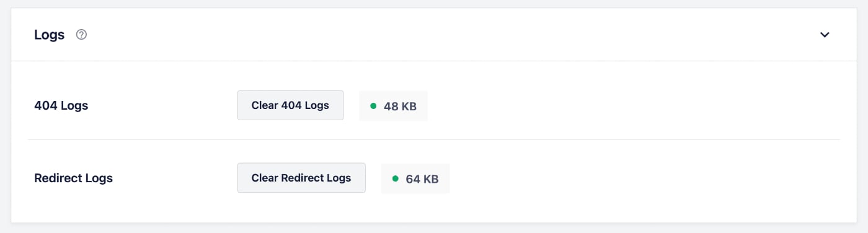
Task: Click the Logs section heading text
Action: pyautogui.click(x=50, y=35)
